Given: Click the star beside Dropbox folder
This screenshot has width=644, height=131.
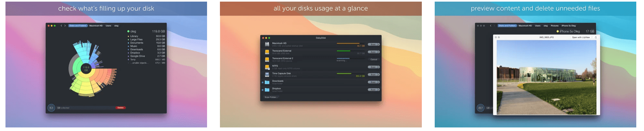Looking at the screenshot, I should click(262, 90).
